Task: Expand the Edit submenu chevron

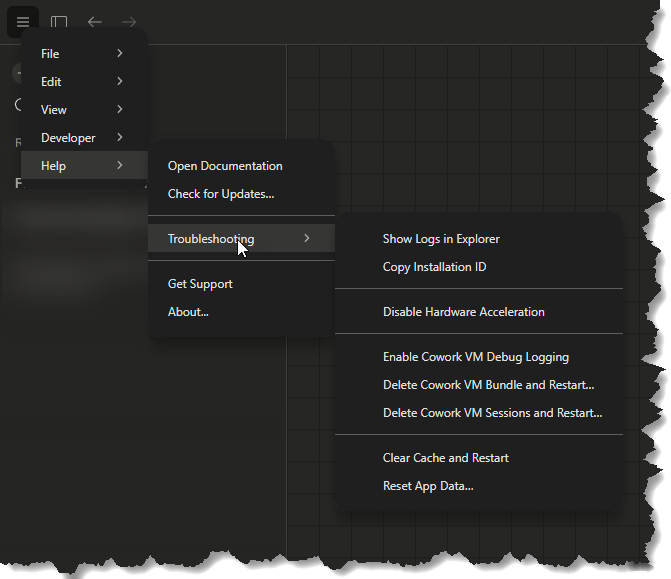Action: (x=120, y=81)
